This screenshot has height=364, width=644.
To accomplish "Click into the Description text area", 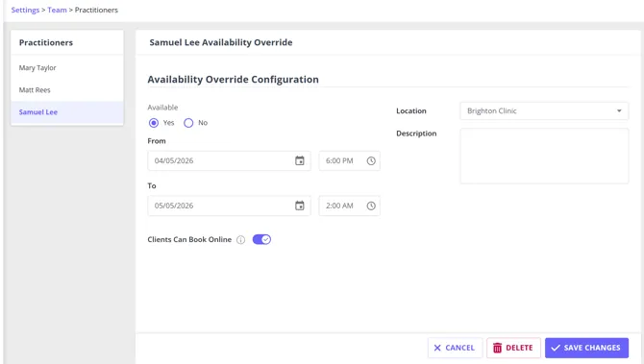I will click(x=544, y=156).
